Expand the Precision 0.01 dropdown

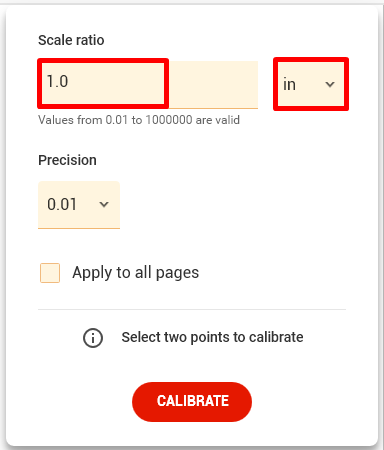[79, 205]
